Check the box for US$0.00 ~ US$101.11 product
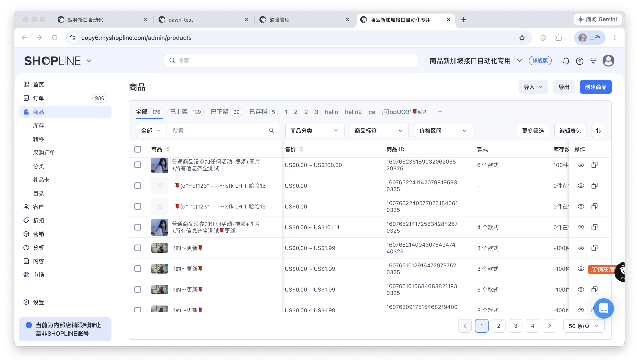The image size is (639, 364). pos(138,227)
